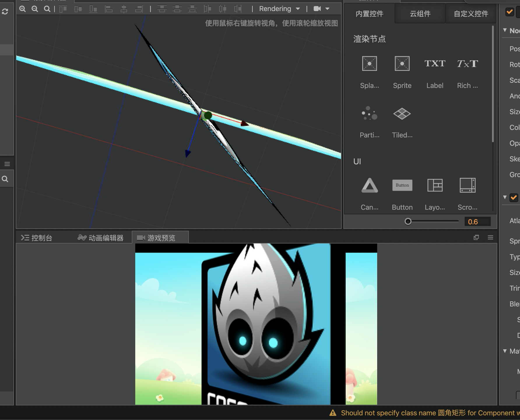Switch to the 自定义控件 tab
This screenshot has height=420, width=520.
471,14
